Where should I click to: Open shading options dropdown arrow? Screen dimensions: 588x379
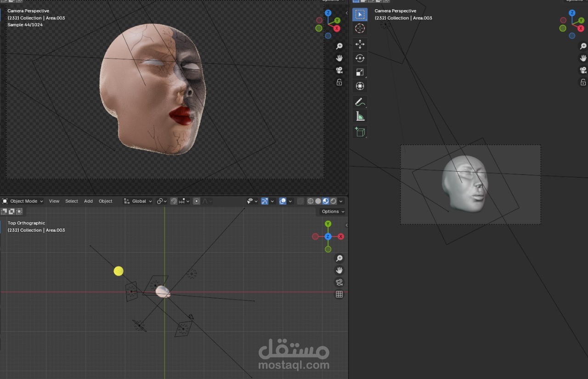tap(341, 201)
